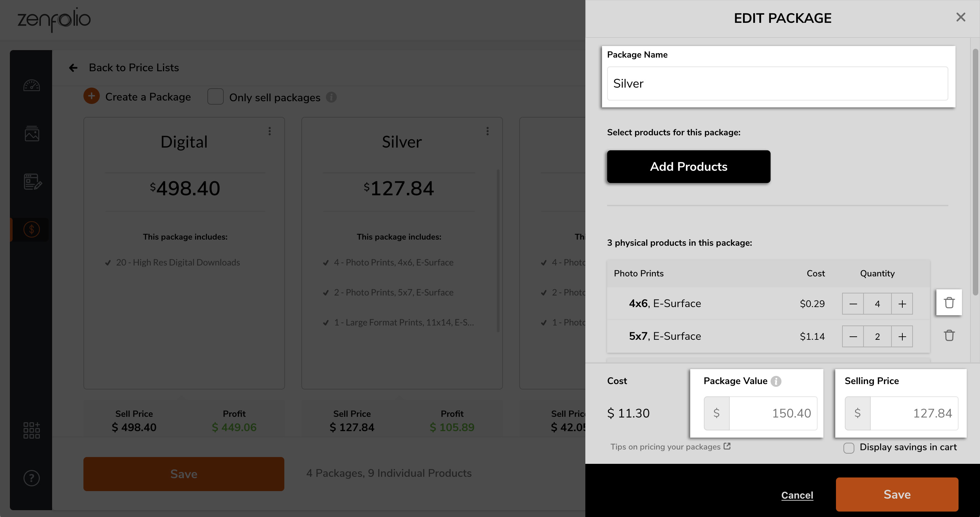This screenshot has width=980, height=517.
Task: Click the Add Products button
Action: [x=689, y=167]
